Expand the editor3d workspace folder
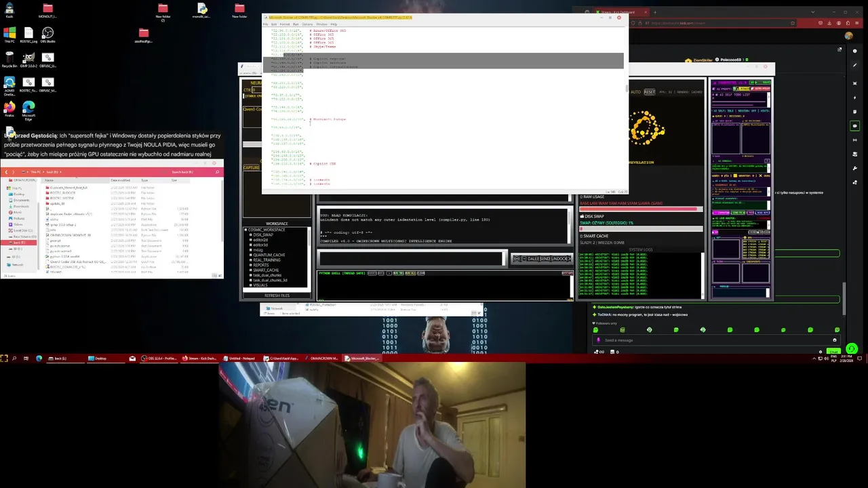This screenshot has width=868, height=488. (250, 245)
